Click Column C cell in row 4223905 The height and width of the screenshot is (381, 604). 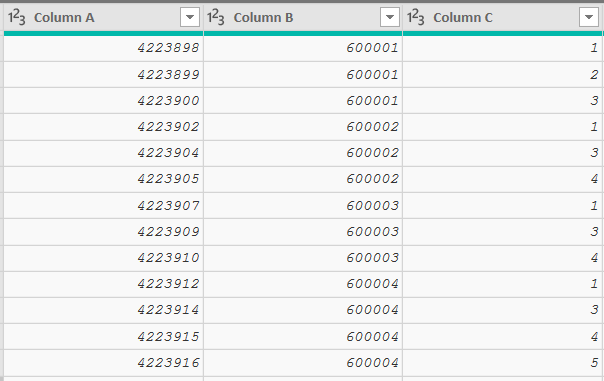[x=502, y=180]
